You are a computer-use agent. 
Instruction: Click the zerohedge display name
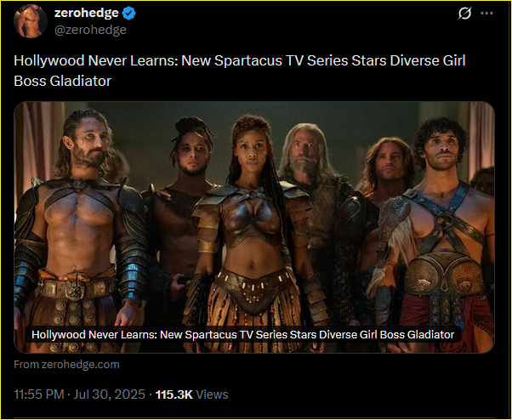click(86, 13)
